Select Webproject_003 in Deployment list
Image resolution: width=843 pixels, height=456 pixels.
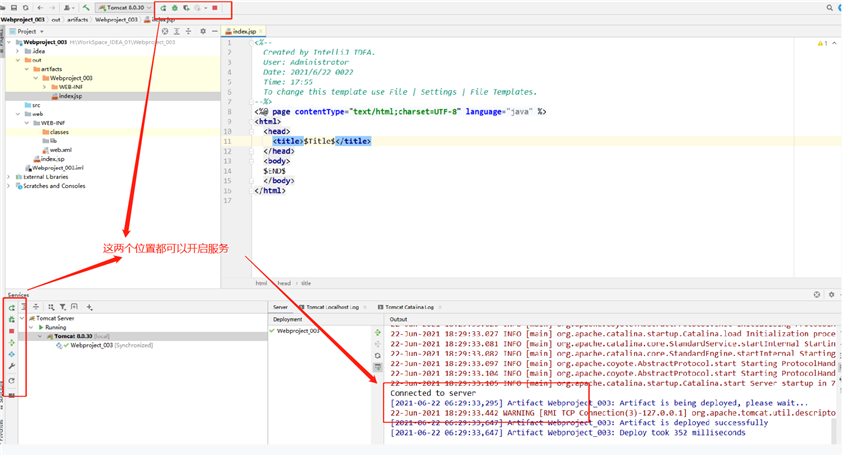298,330
